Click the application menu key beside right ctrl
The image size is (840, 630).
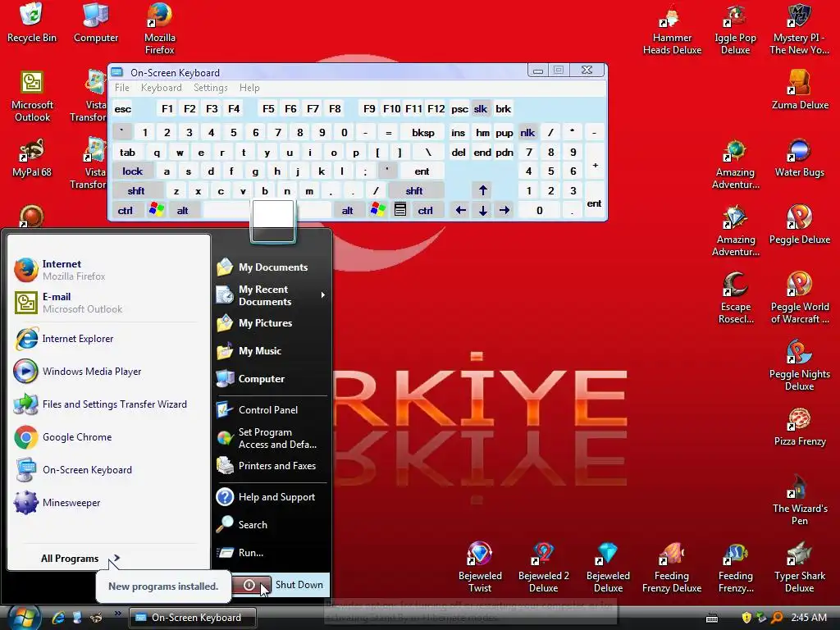[400, 210]
